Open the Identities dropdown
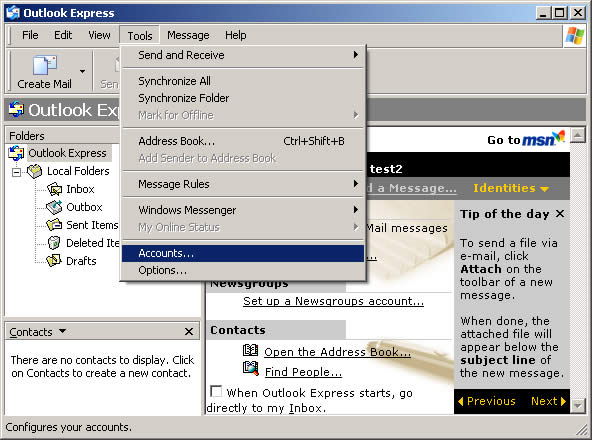This screenshot has height=440, width=592. (511, 188)
